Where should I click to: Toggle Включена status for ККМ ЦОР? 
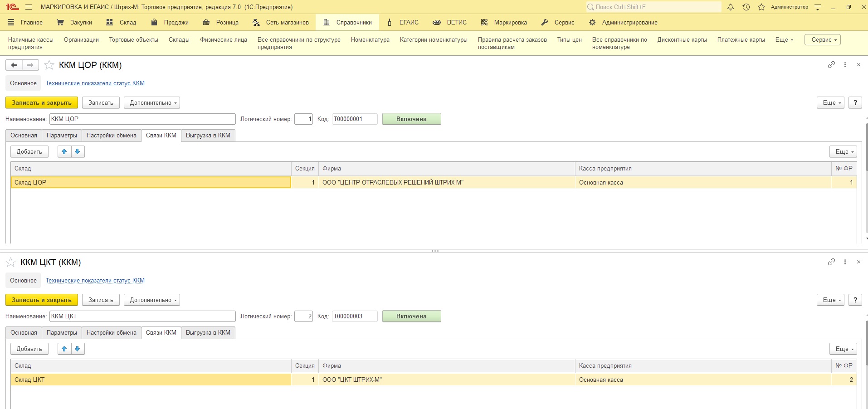point(411,119)
